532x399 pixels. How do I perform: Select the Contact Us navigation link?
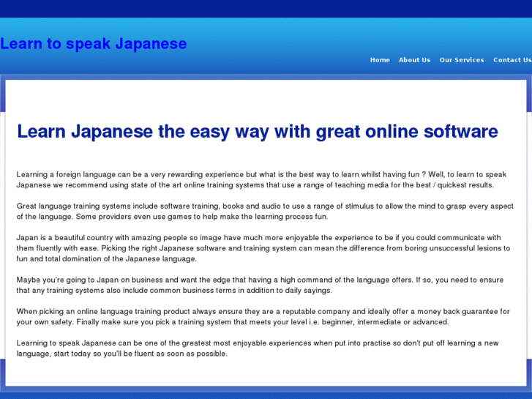pos(512,60)
